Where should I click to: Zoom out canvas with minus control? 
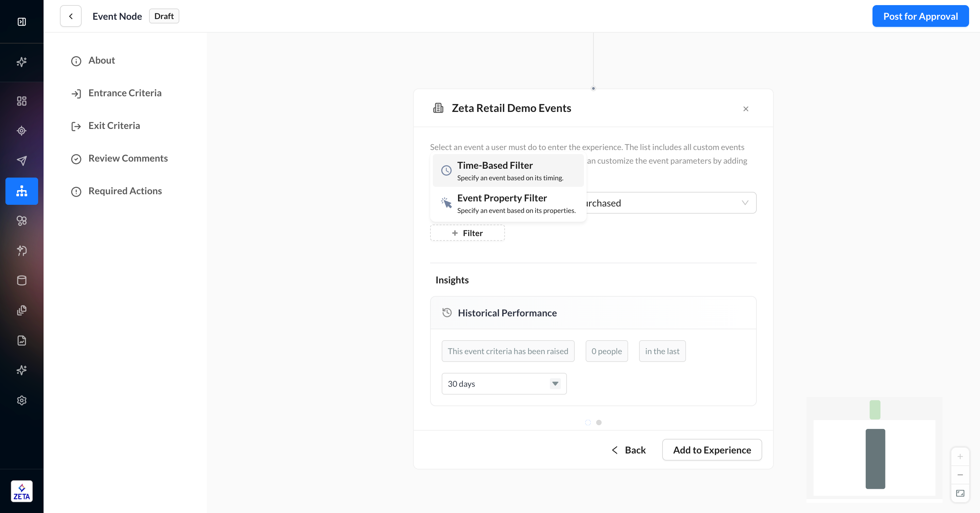960,475
